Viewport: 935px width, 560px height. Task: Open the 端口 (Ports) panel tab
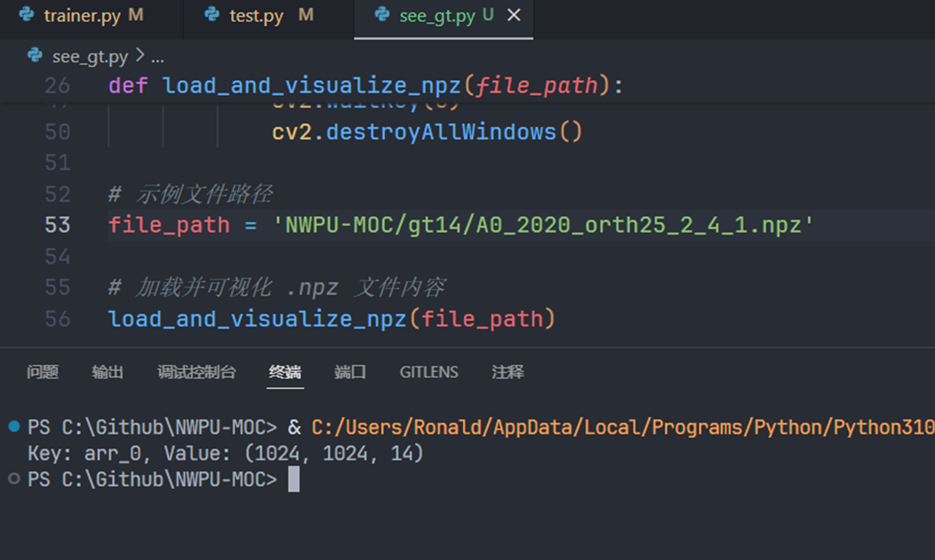350,372
